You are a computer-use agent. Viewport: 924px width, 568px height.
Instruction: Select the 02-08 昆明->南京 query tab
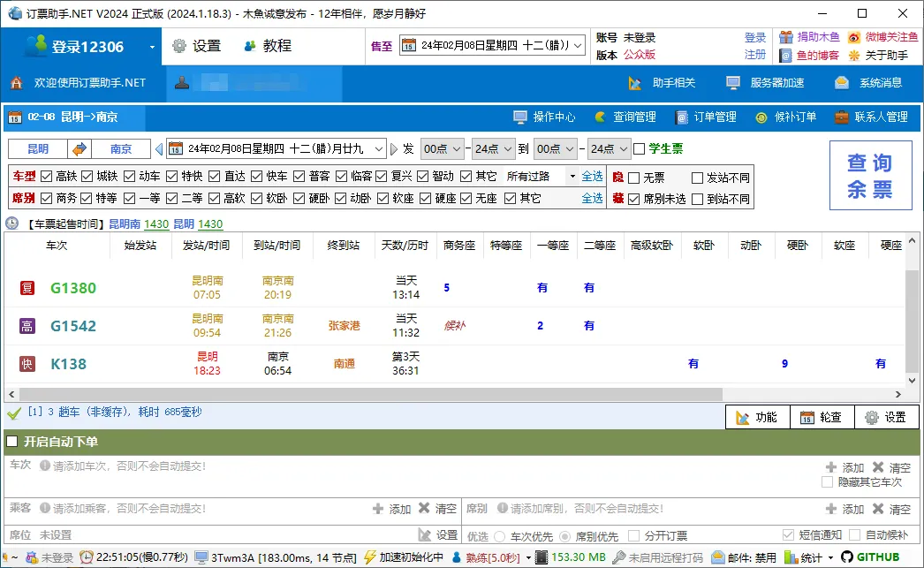pos(73,117)
